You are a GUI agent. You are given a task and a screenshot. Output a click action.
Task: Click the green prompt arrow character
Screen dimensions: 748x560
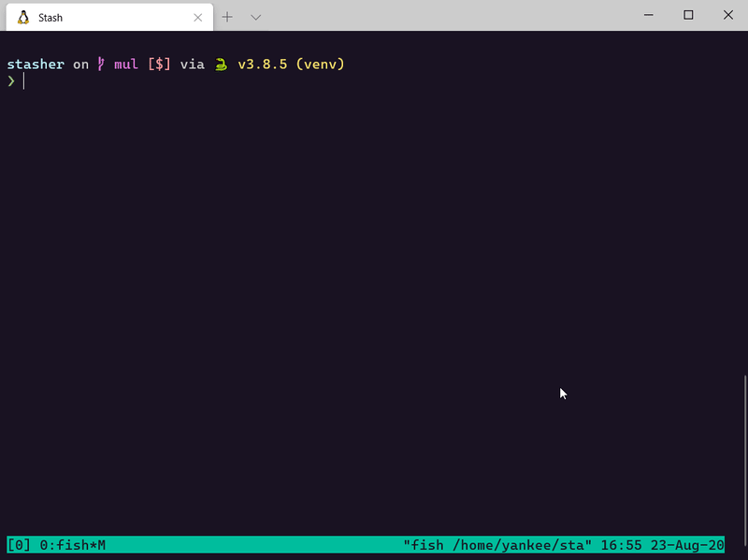coord(11,81)
